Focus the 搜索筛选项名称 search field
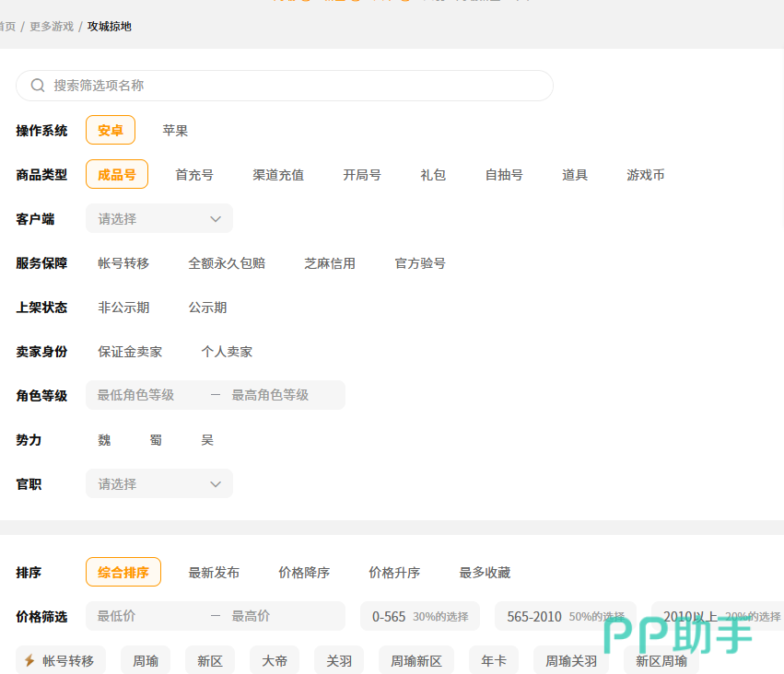The width and height of the screenshot is (784, 674). coord(295,86)
